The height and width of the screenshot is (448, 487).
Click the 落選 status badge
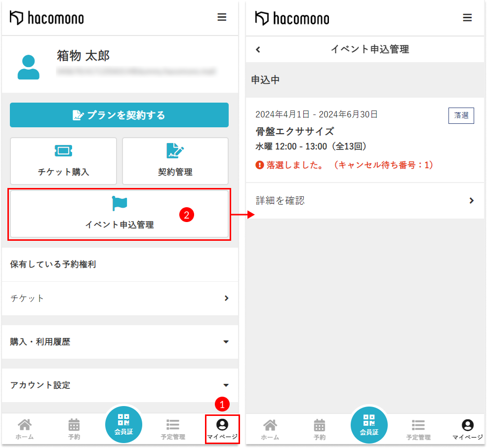click(461, 115)
